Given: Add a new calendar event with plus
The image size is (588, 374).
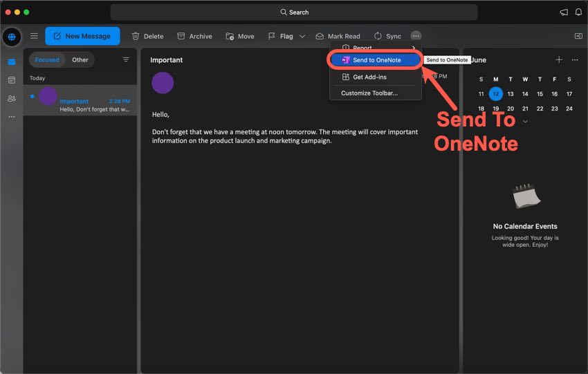Looking at the screenshot, I should click(x=559, y=59).
